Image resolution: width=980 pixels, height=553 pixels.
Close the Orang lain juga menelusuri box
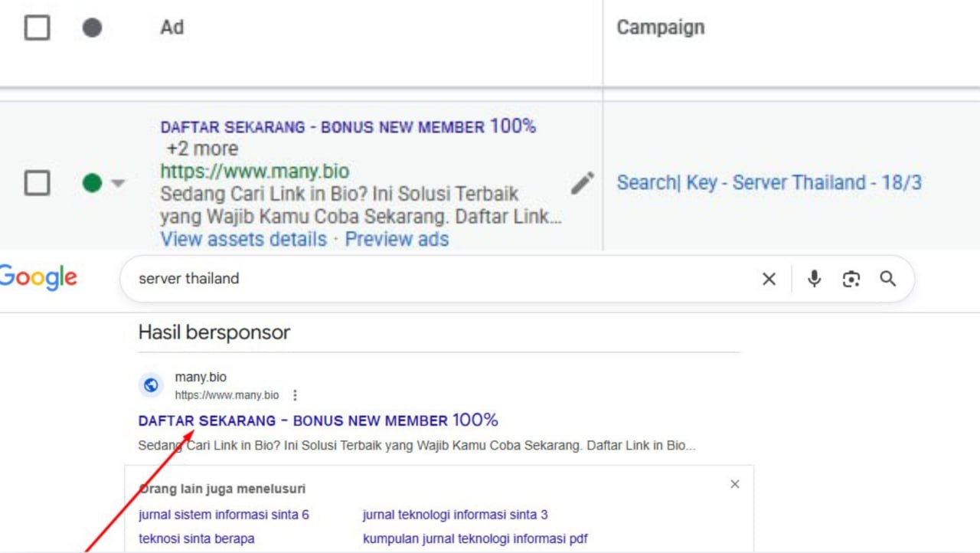click(735, 484)
